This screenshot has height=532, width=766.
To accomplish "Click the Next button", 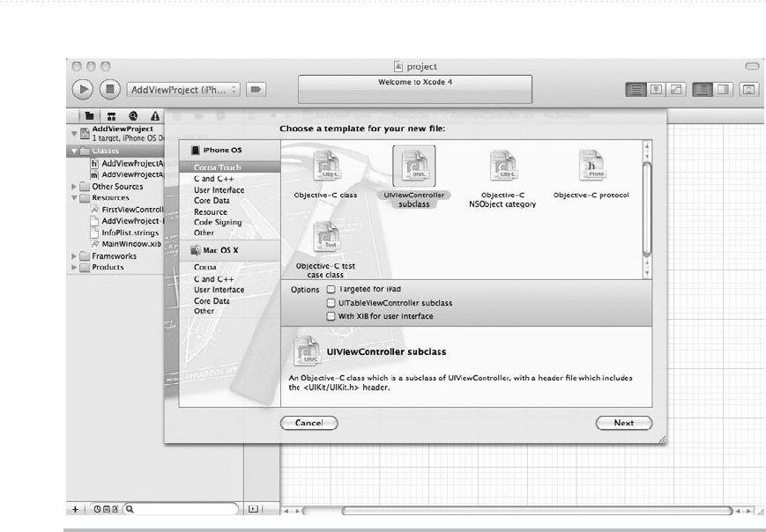I will [x=624, y=423].
